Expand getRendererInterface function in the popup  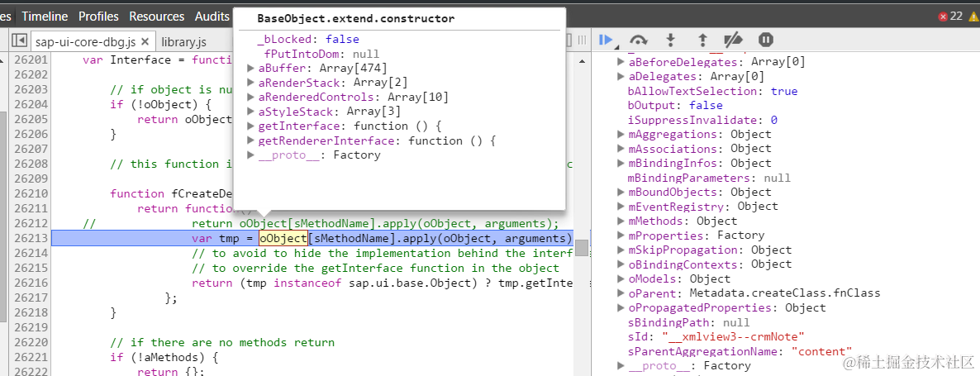point(251,140)
